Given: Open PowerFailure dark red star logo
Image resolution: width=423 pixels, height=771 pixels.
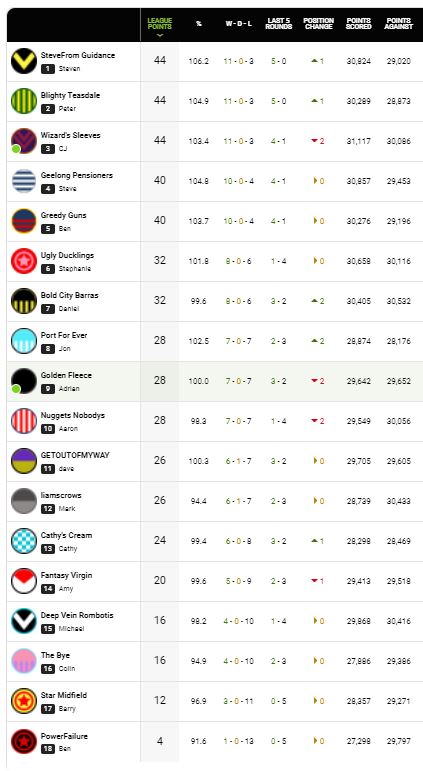Looking at the screenshot, I should 24,741.
